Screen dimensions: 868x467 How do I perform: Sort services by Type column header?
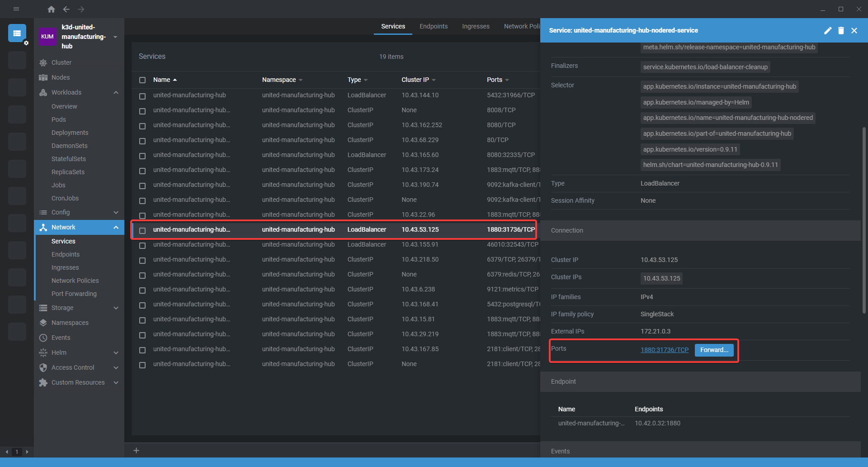point(358,80)
